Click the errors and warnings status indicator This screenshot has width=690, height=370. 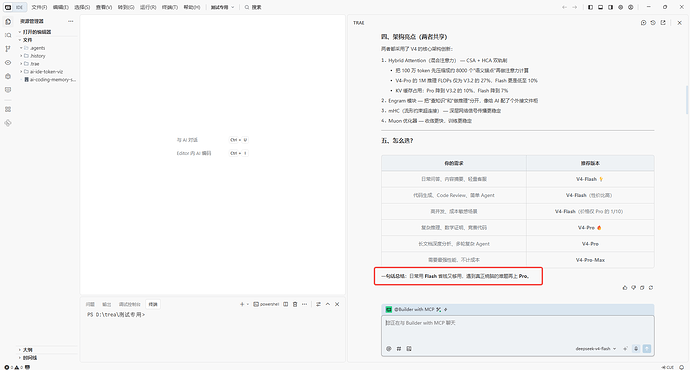click(14, 367)
